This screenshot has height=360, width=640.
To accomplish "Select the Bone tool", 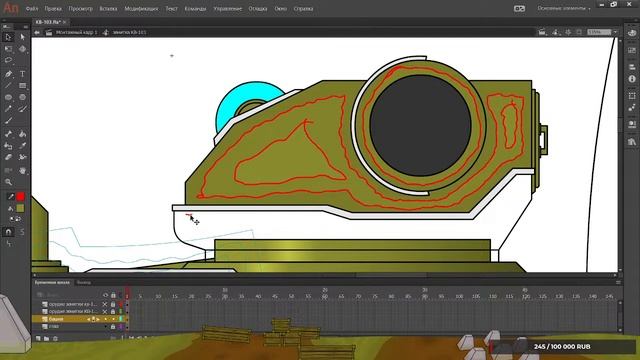I will tap(8, 134).
